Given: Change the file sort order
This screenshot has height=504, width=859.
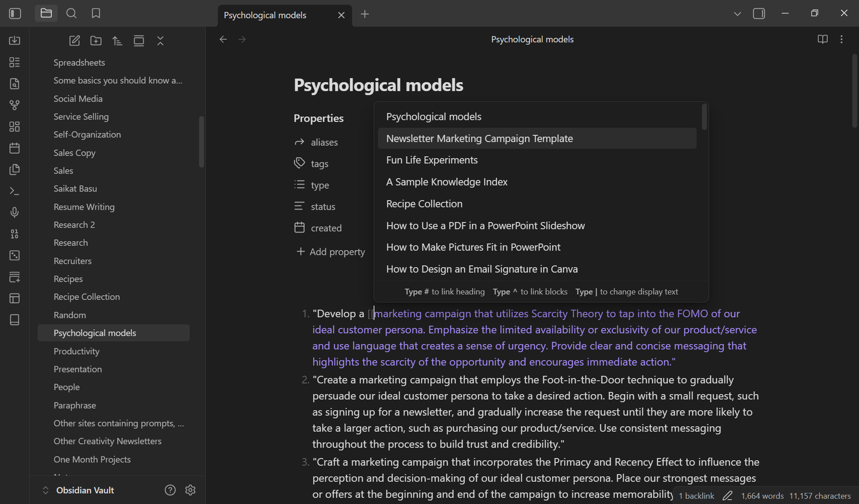Looking at the screenshot, I should (x=117, y=41).
